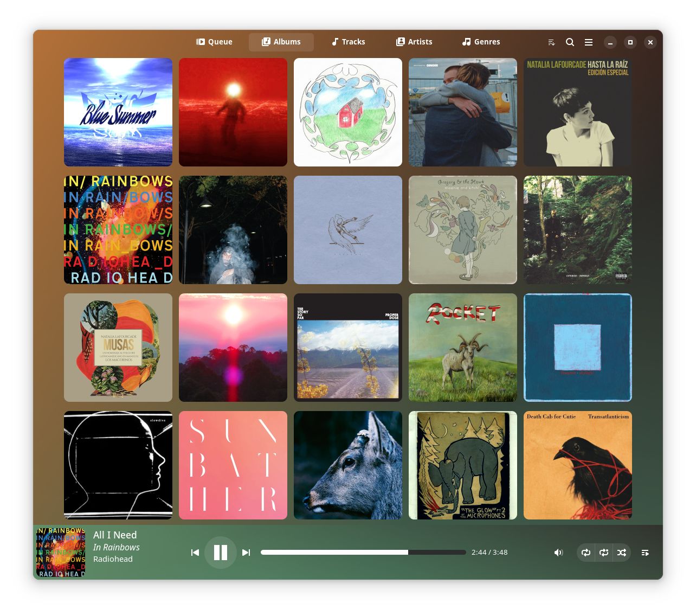The width and height of the screenshot is (696, 616).
Task: Open the search bar with magnifier icon
Action: (x=570, y=42)
